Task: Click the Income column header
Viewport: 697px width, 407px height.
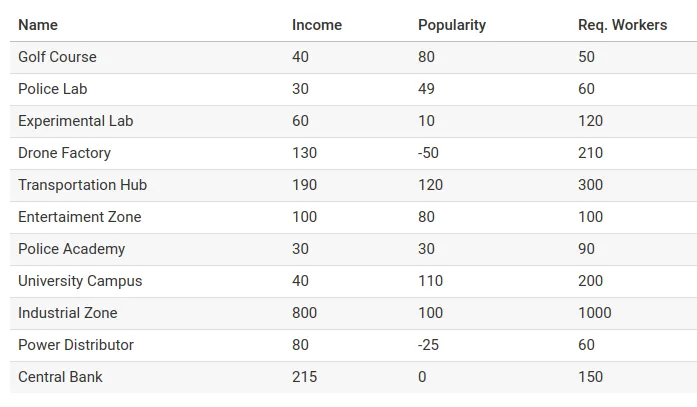Action: pos(317,25)
